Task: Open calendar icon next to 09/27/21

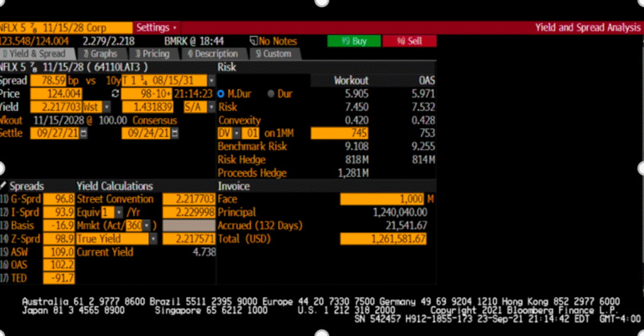Action: pos(84,134)
